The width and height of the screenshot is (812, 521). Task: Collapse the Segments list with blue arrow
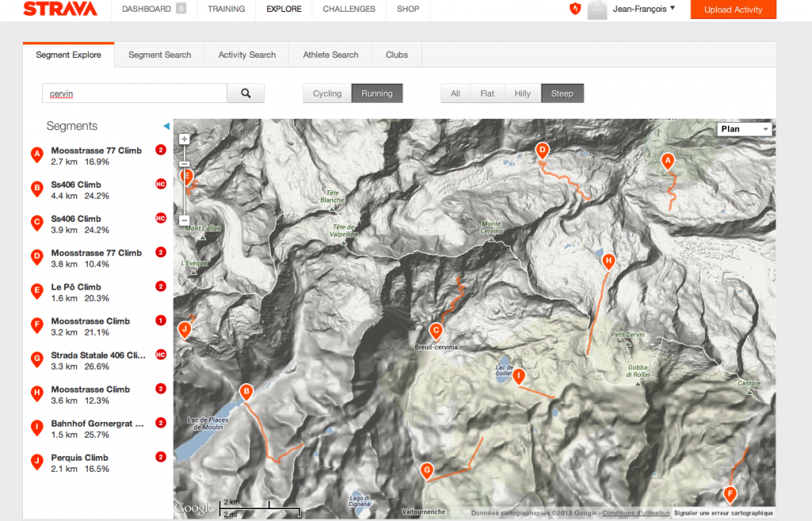coord(167,126)
